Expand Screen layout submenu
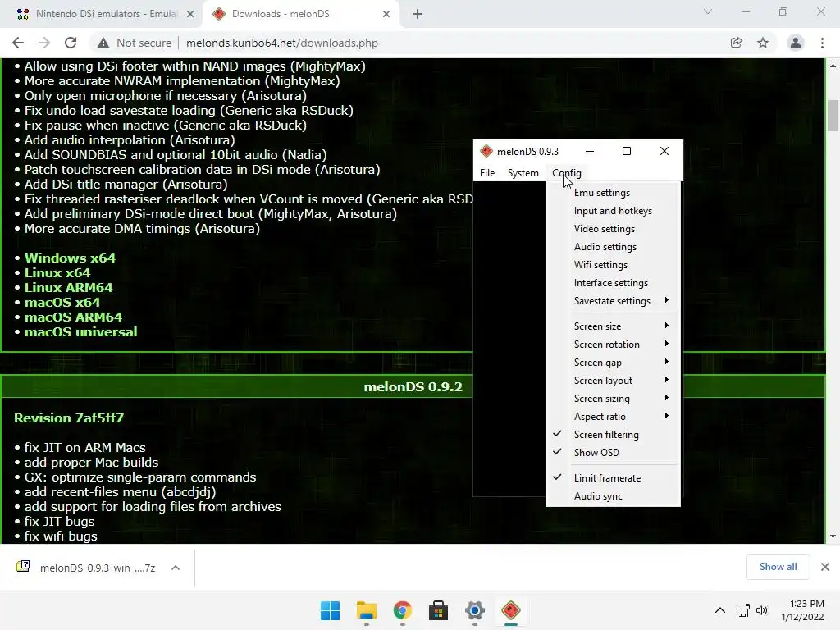Image resolution: width=840 pixels, height=630 pixels. pyautogui.click(x=613, y=381)
